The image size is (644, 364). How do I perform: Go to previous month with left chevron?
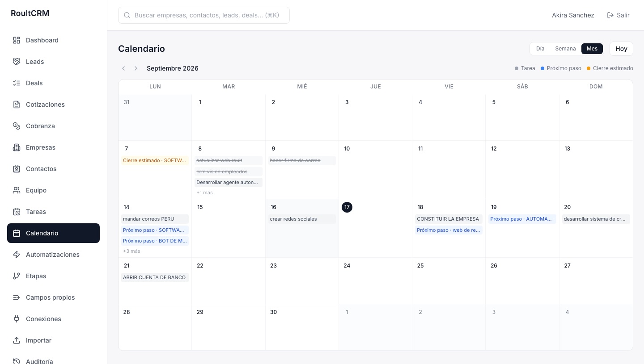(x=123, y=68)
